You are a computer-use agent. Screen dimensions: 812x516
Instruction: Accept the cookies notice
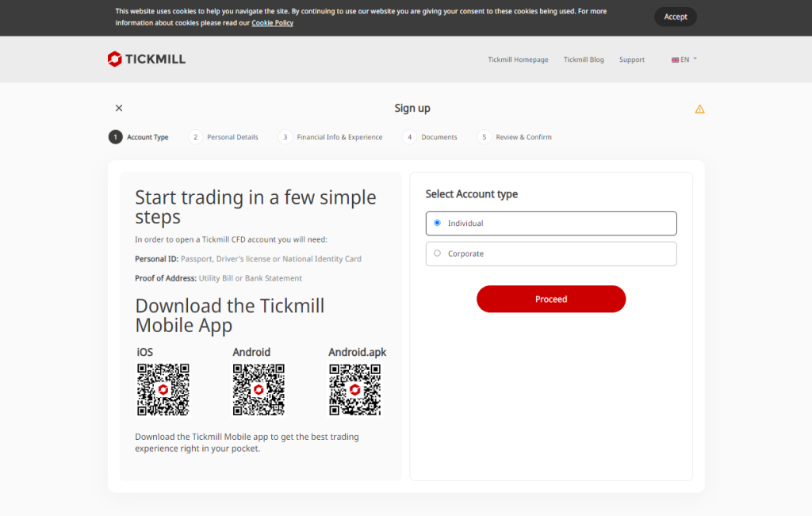click(675, 17)
